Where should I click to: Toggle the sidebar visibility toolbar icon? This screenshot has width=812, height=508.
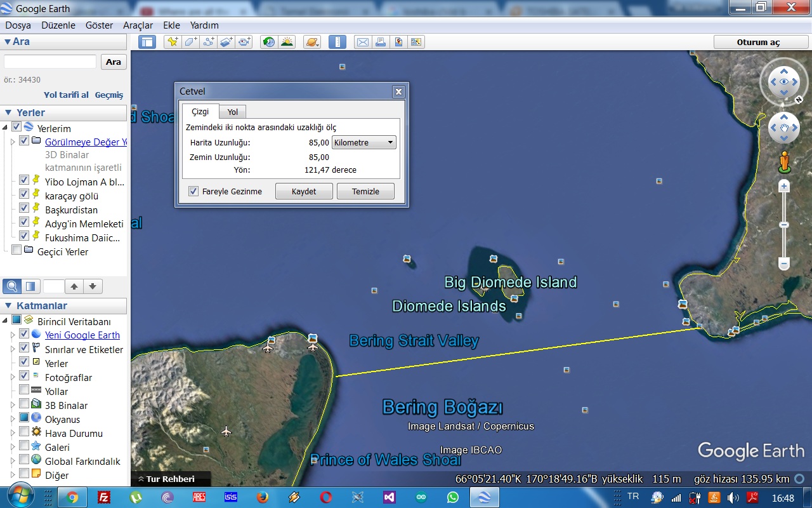(147, 43)
